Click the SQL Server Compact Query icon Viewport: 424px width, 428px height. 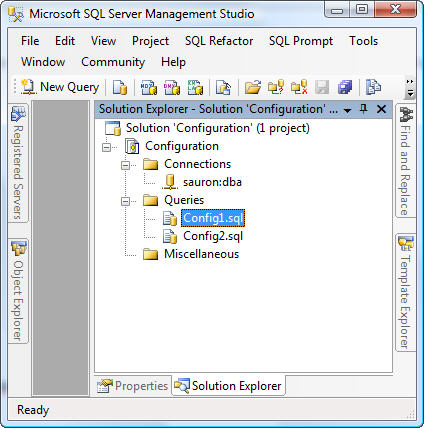pyautogui.click(x=223, y=87)
